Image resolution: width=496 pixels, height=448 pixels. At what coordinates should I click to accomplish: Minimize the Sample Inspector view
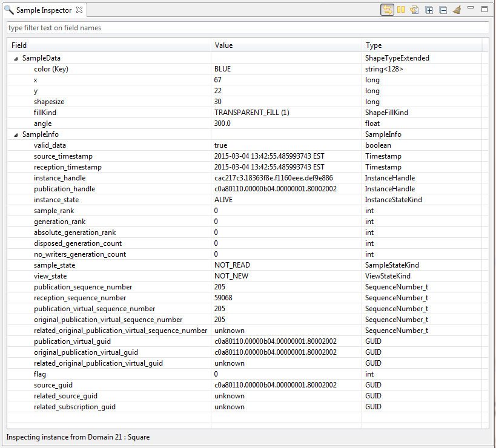(471, 8)
